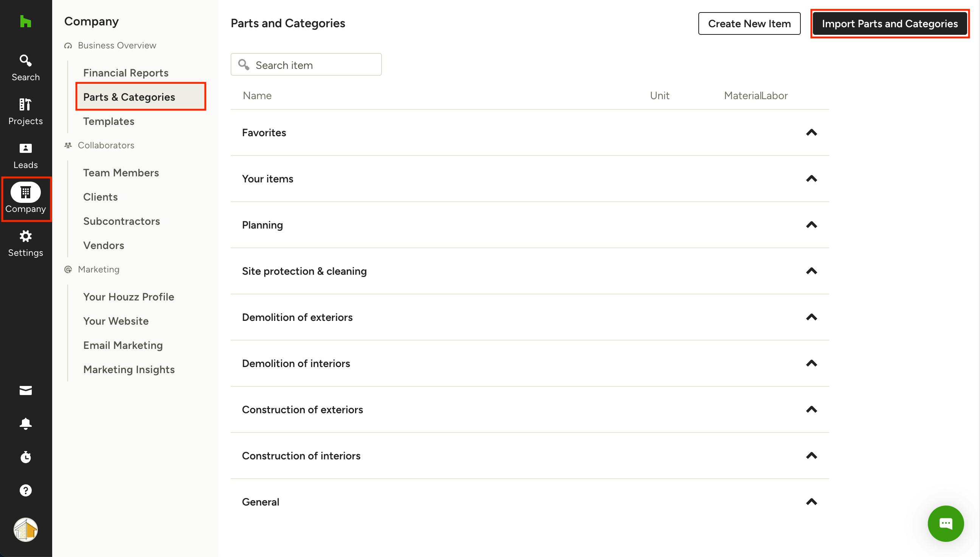This screenshot has width=980, height=557.
Task: View notifications bell icon
Action: pyautogui.click(x=25, y=423)
